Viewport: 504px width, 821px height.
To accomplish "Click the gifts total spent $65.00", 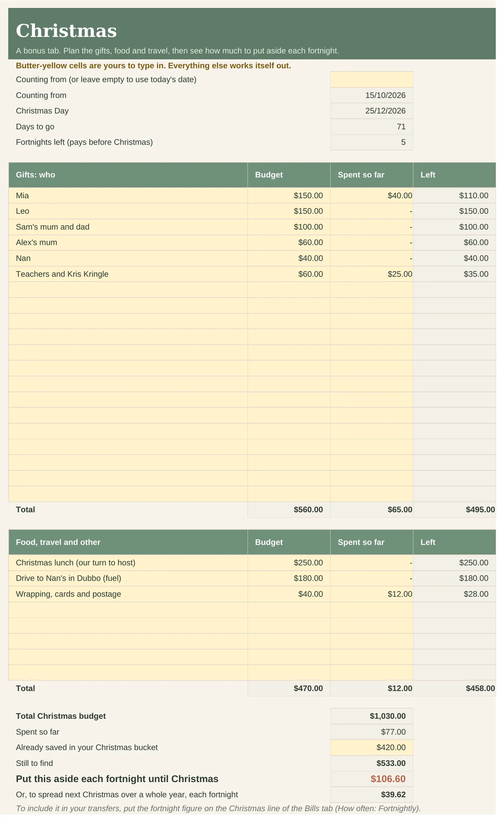I will click(372, 510).
